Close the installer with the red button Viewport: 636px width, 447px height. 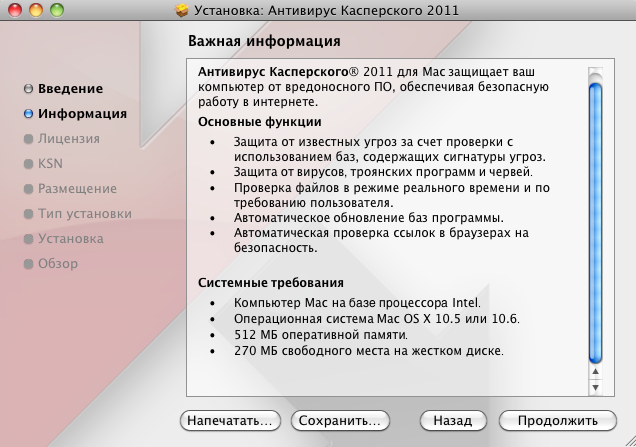pos(15,10)
